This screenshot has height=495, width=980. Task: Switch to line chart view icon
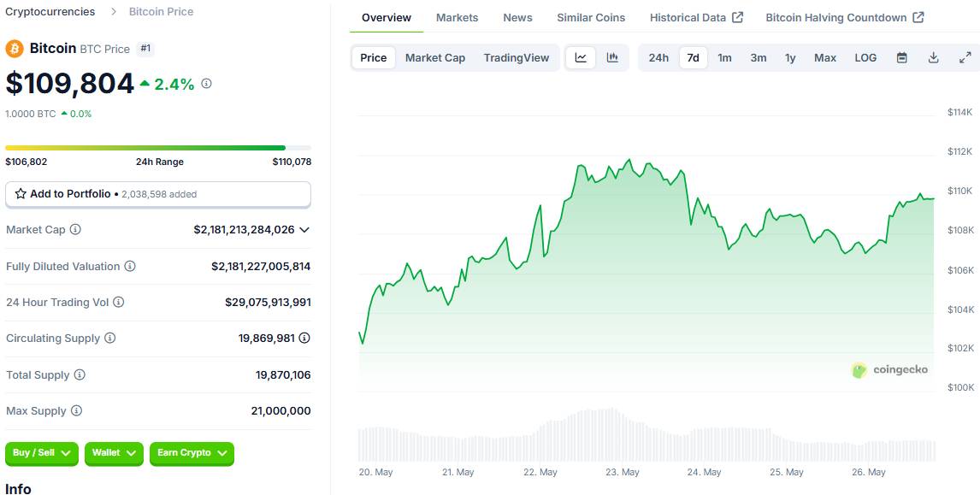(x=581, y=57)
